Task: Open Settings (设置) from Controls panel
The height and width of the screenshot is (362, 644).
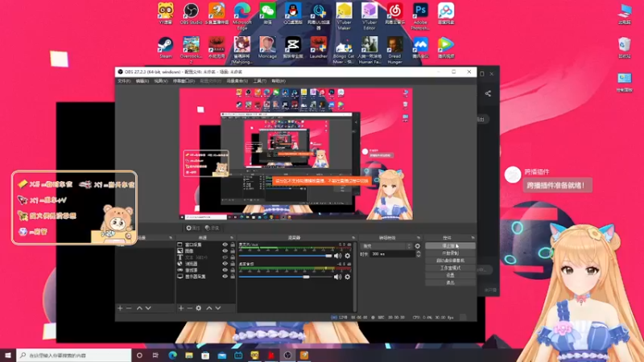Action: point(450,275)
